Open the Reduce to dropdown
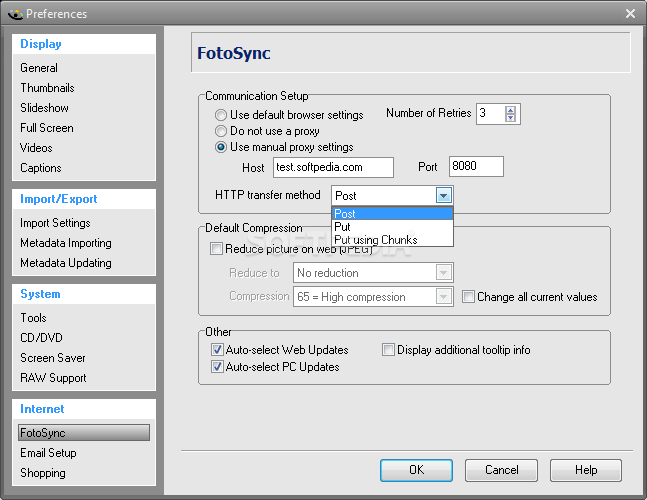 [x=444, y=273]
